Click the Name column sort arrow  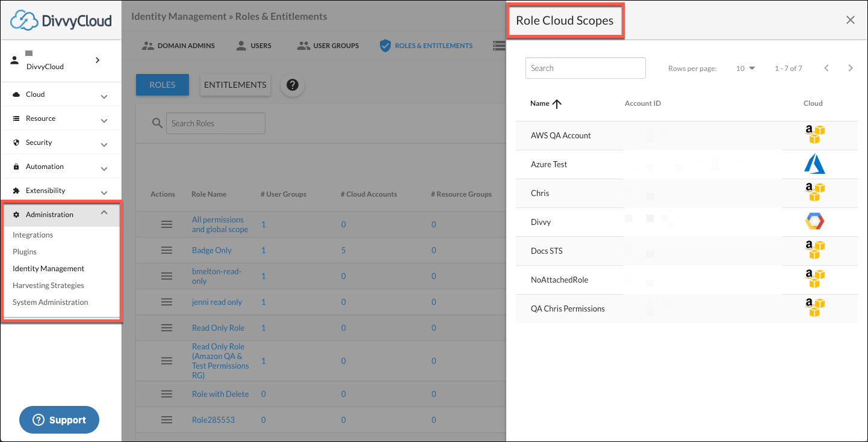point(557,103)
